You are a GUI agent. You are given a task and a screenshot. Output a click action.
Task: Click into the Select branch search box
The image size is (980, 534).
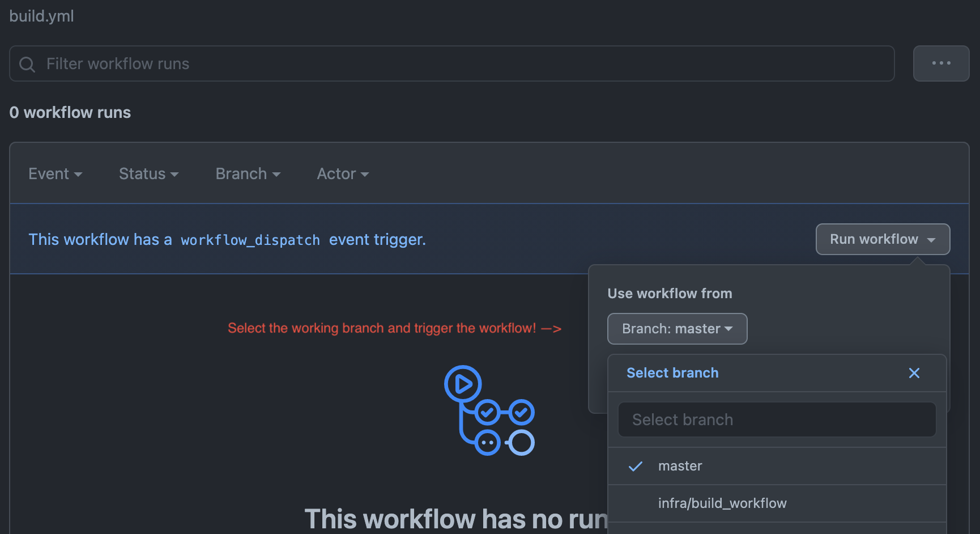(777, 419)
